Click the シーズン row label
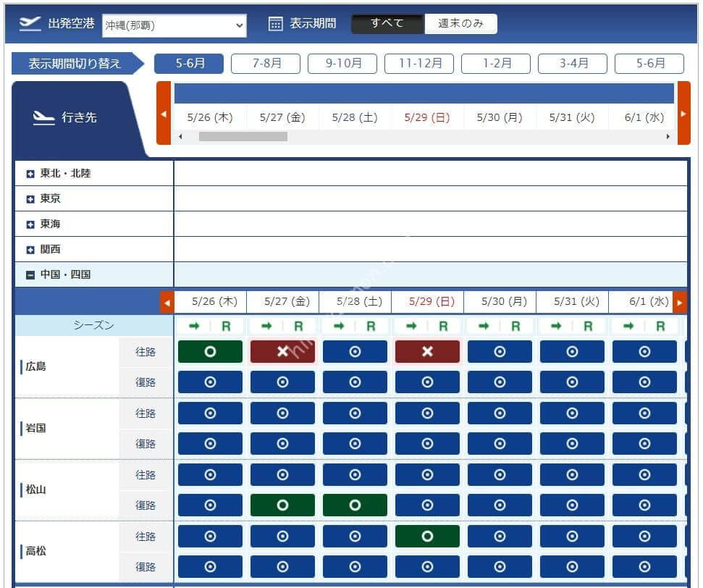This screenshot has width=703, height=588. click(94, 326)
